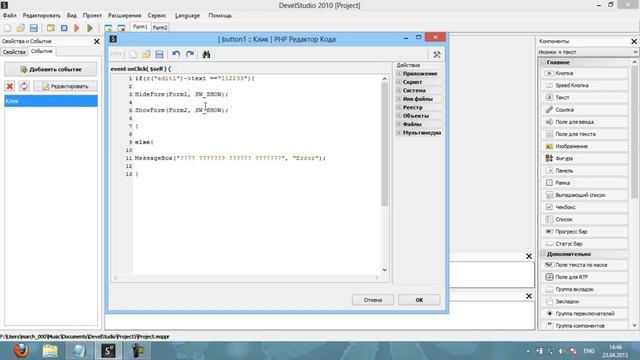Redo the edit in the code editor
Viewport: 640px width, 360px height.
pos(190,54)
